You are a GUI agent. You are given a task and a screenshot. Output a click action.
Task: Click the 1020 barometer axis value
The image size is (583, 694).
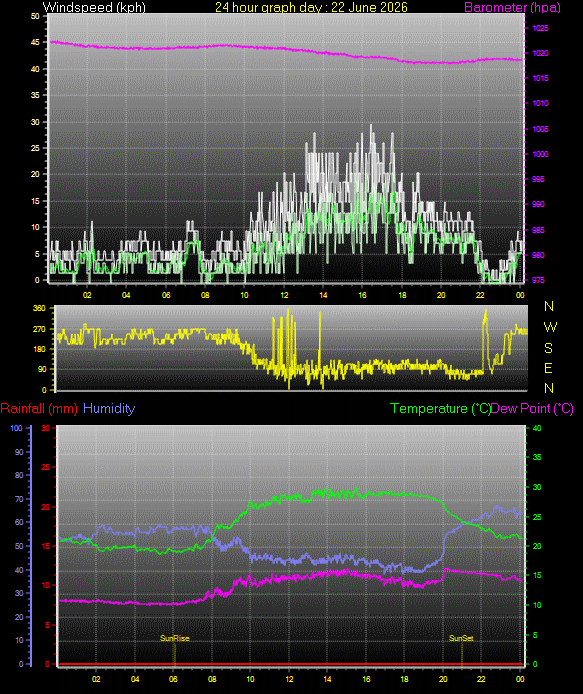[540, 53]
